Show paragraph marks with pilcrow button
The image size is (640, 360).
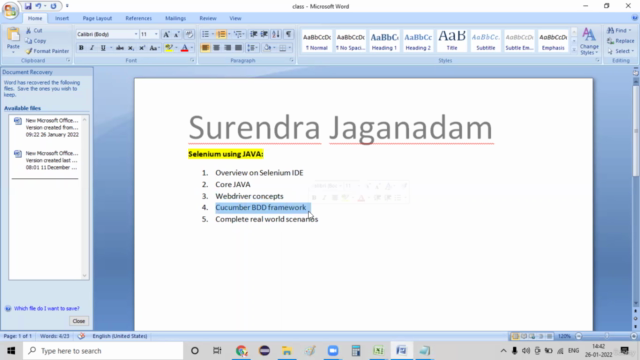tap(289, 34)
